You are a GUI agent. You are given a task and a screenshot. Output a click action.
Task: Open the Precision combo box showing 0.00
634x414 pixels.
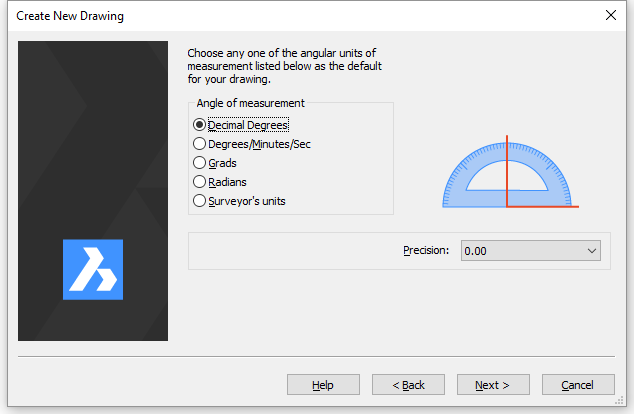[530, 251]
